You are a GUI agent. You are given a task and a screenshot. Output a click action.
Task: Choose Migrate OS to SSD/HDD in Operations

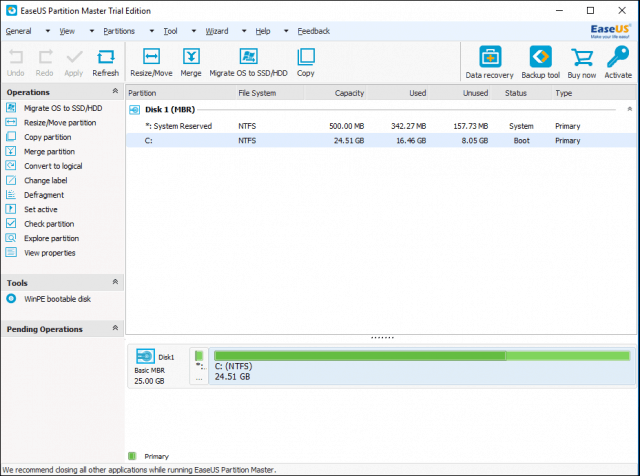(x=63, y=108)
